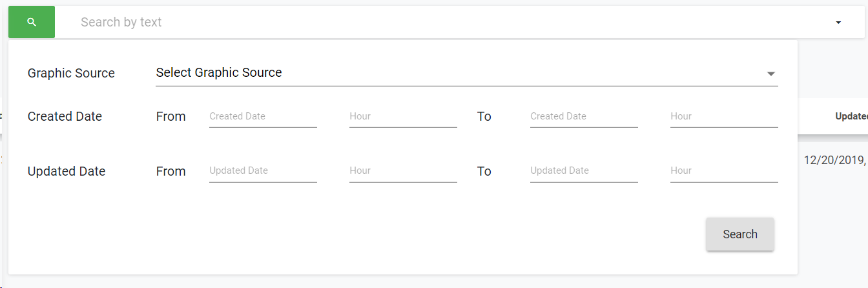This screenshot has height=288, width=868.
Task: Collapse advanced search with top-right caret
Action: tap(838, 23)
